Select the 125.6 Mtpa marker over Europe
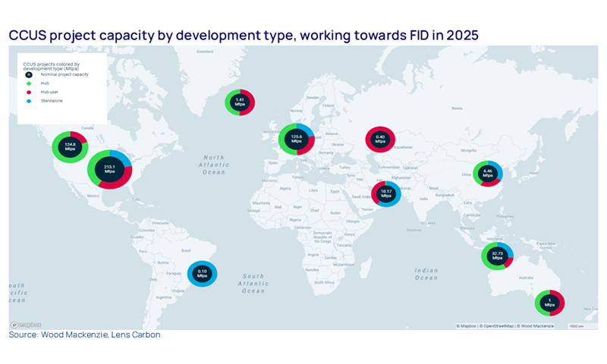The width and height of the screenshot is (607, 364). tap(297, 139)
